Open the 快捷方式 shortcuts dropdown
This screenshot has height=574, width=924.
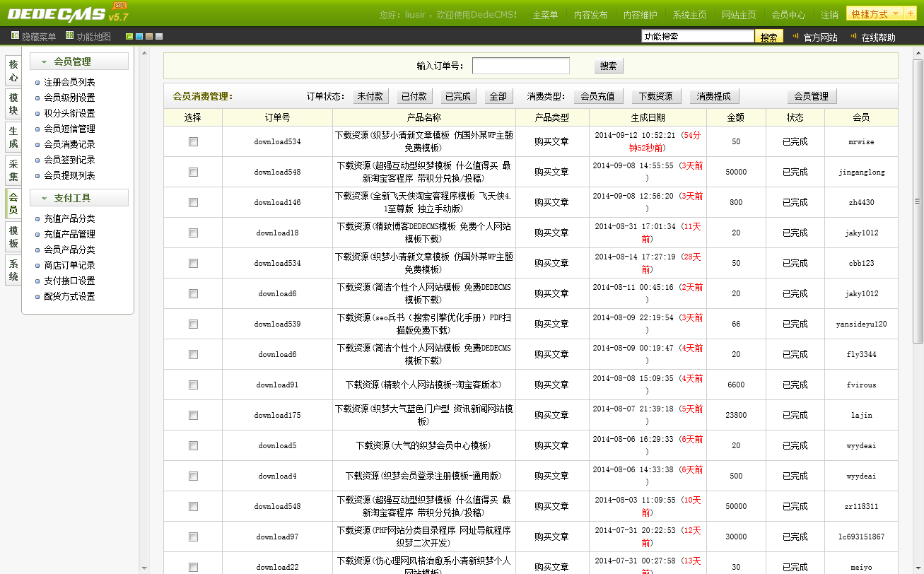point(875,14)
